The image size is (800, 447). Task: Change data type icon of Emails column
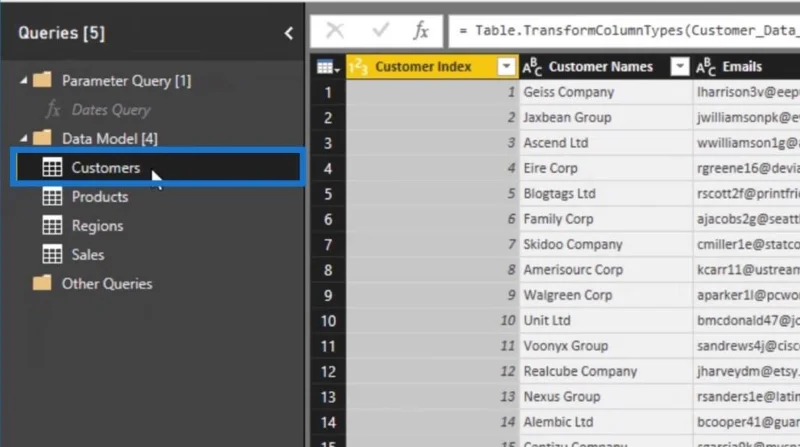[706, 67]
